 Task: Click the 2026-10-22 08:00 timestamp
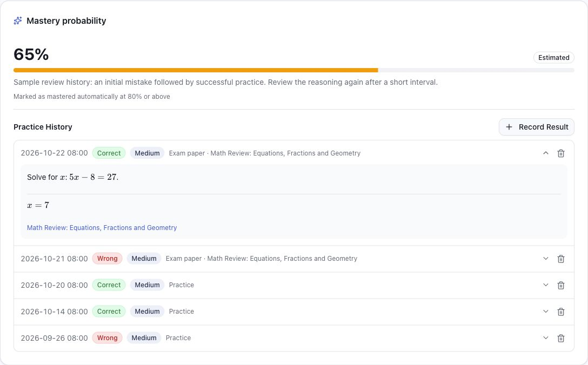55,153
